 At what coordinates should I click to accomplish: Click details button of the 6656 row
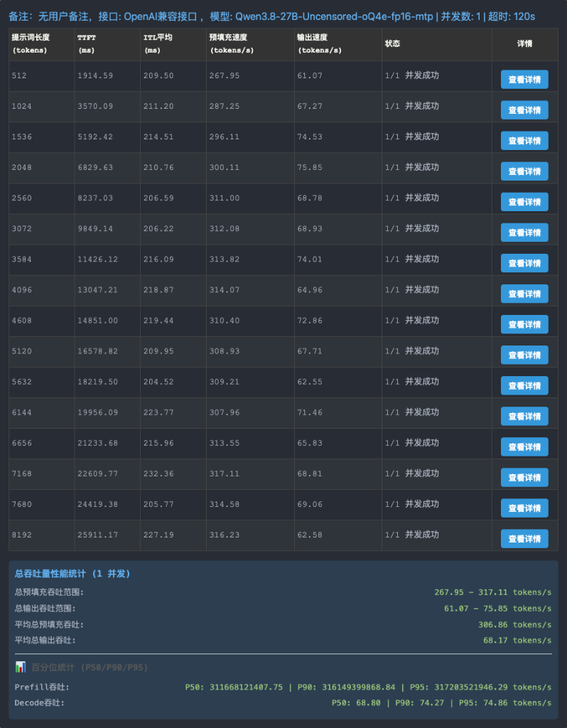524,447
